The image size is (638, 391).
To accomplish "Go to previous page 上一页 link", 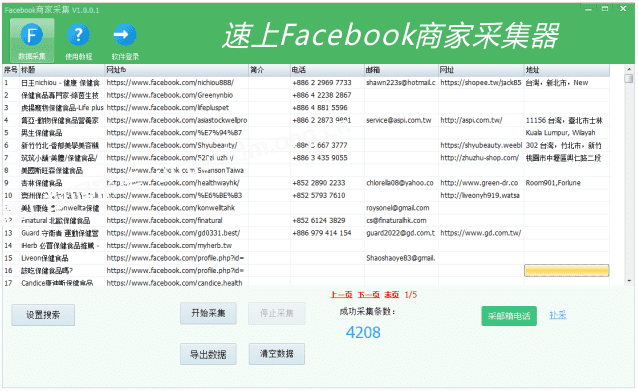I will 341,295.
